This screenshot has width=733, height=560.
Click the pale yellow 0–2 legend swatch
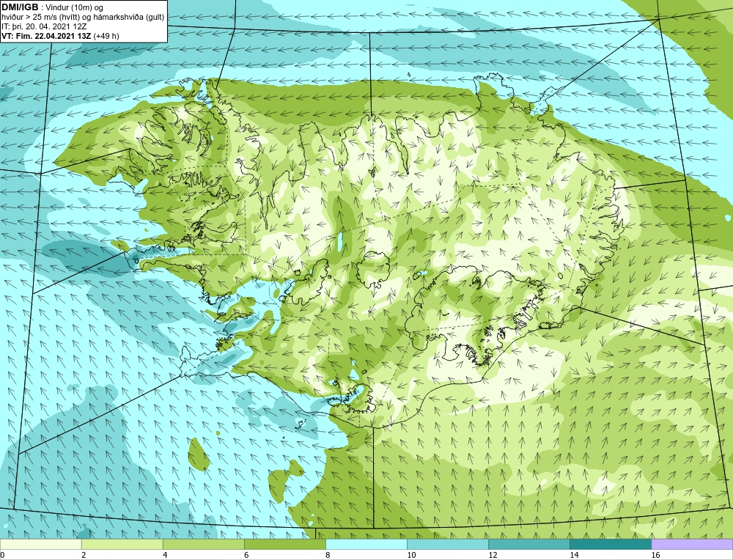[x=40, y=544]
